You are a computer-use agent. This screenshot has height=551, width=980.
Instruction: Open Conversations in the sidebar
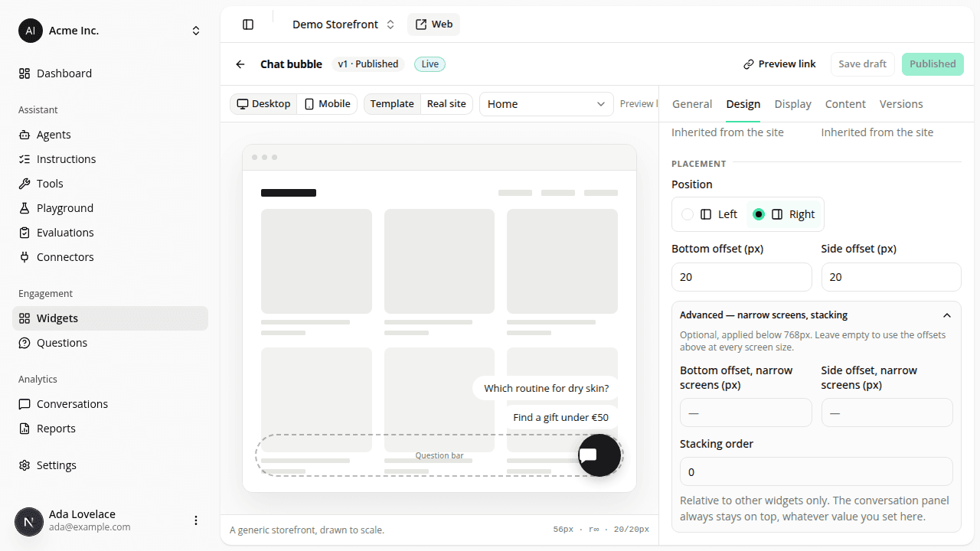click(x=110, y=404)
